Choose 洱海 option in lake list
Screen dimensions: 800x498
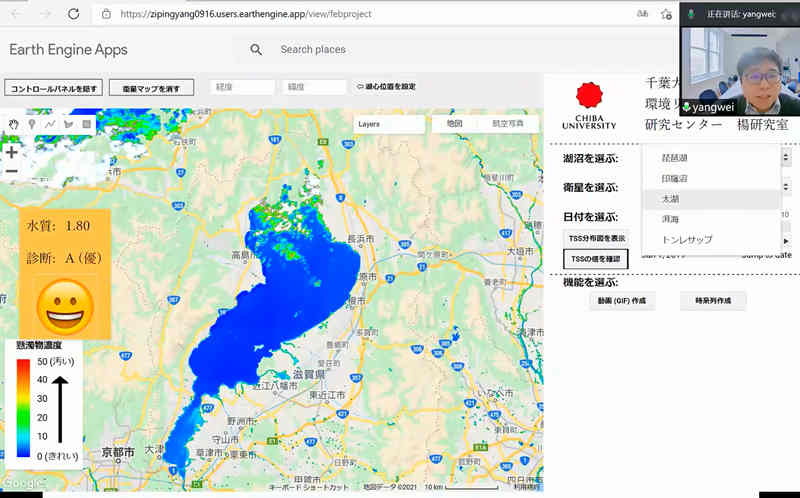coord(711,219)
